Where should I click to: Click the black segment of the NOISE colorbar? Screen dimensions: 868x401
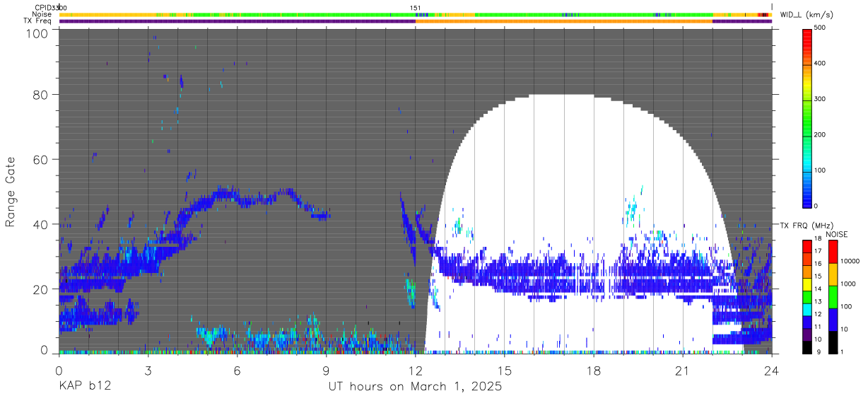[x=833, y=342]
